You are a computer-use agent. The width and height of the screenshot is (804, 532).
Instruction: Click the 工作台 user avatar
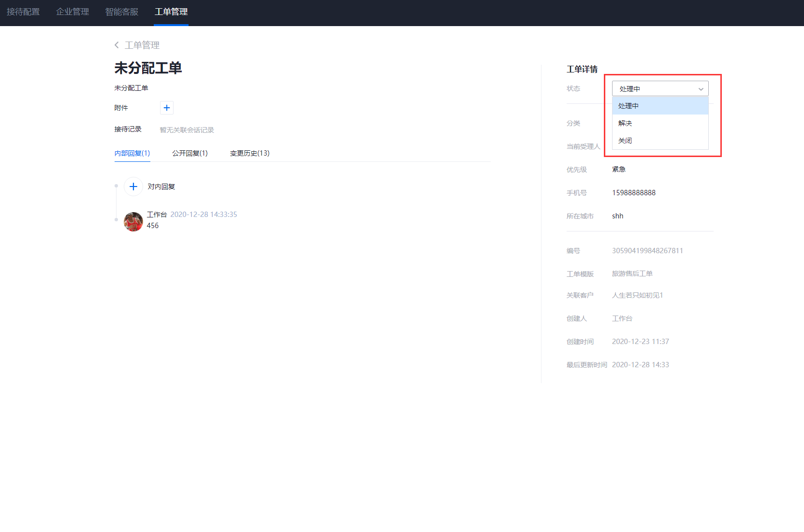click(x=133, y=222)
